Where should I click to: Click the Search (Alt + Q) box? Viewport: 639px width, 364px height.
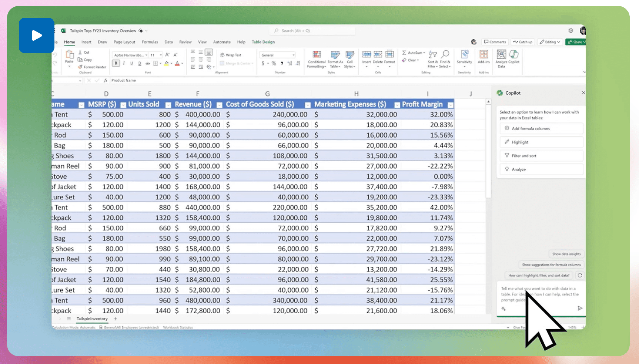(313, 31)
